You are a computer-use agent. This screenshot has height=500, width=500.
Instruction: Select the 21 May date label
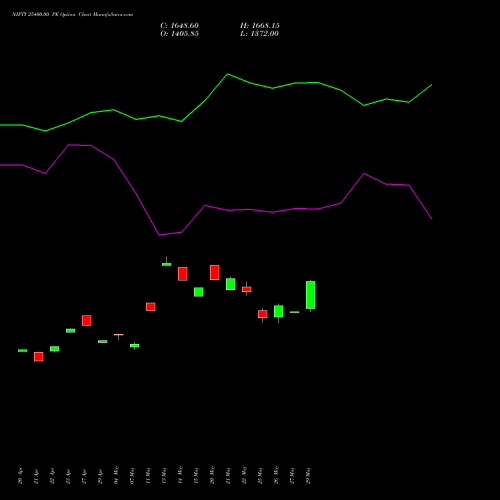[228, 475]
